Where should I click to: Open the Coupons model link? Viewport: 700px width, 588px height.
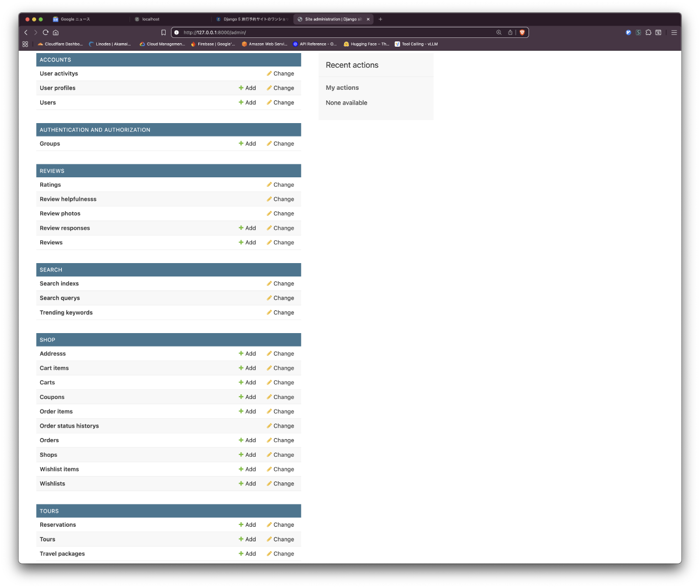[52, 397]
